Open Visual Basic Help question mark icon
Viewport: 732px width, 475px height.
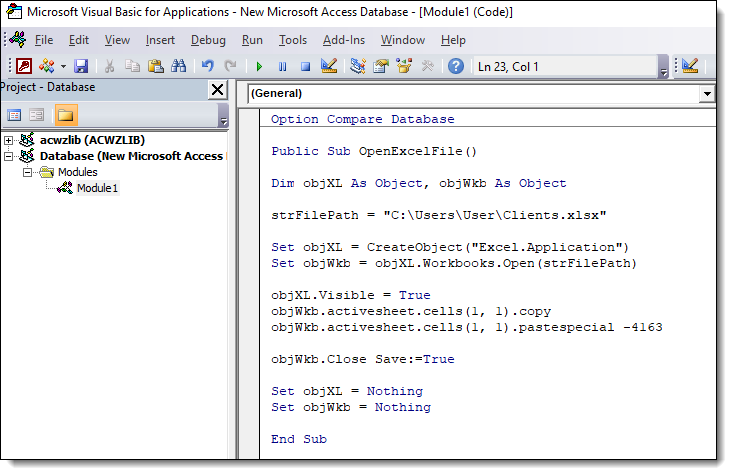click(x=455, y=66)
